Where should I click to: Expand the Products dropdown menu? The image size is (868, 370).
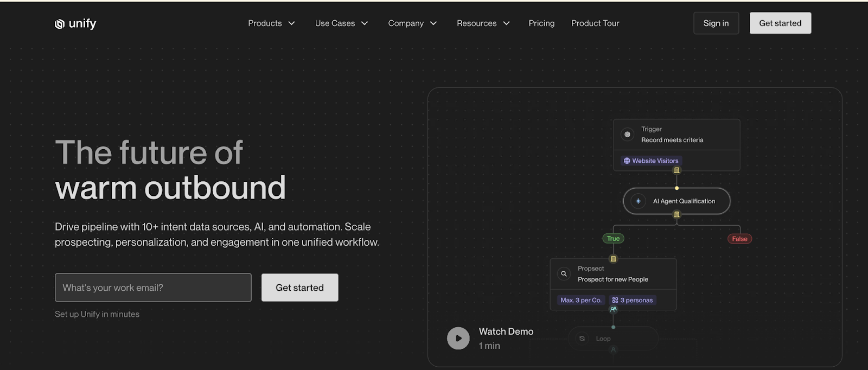(271, 23)
